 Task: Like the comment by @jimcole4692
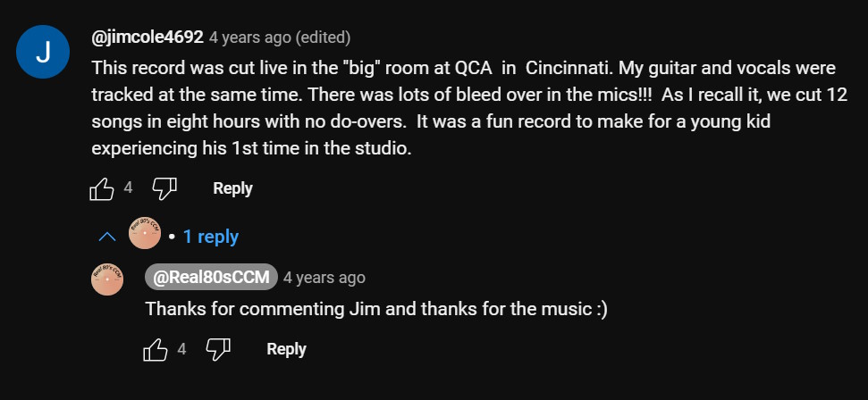click(102, 188)
